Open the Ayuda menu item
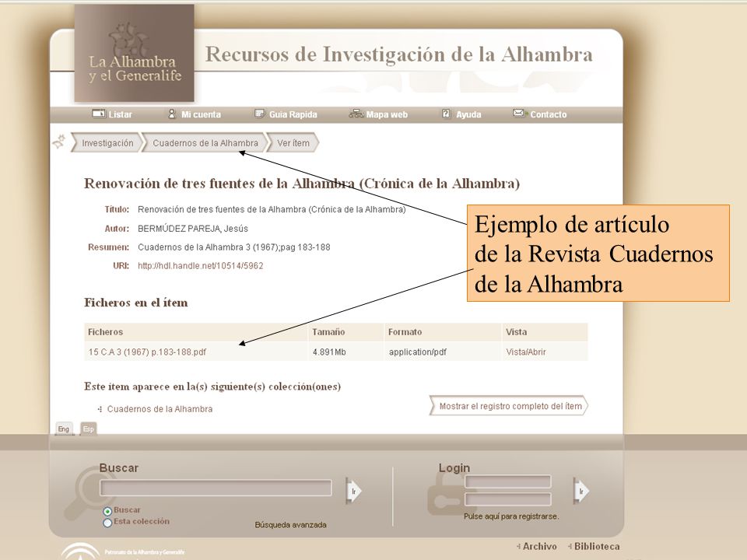The width and height of the screenshot is (747, 560). point(461,114)
